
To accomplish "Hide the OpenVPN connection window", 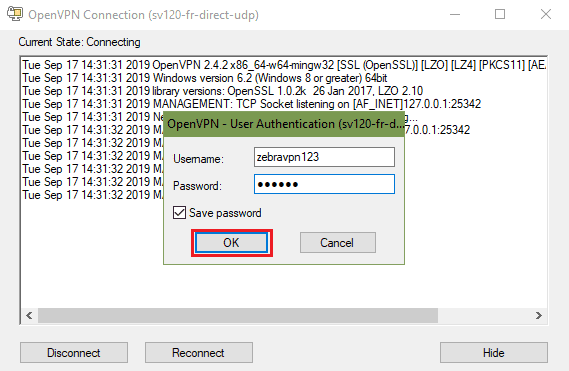I will click(x=494, y=352).
